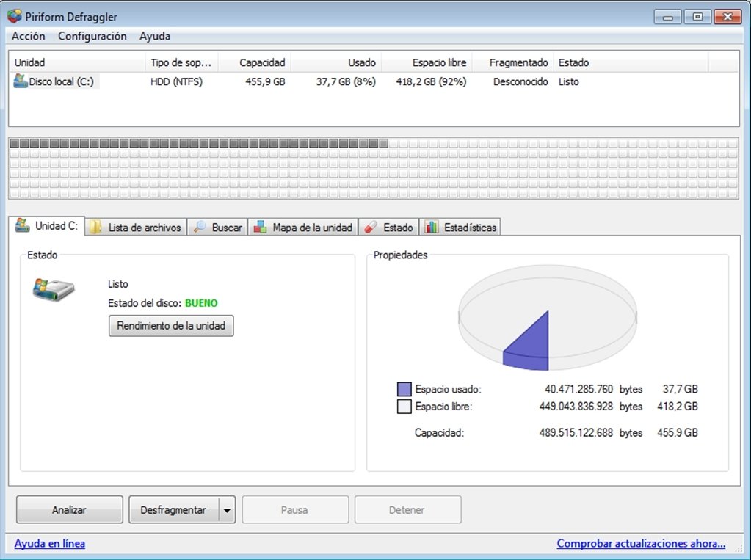Click the 37,7 GB (8%) used cell
Image resolution: width=751 pixels, height=560 pixels.
tap(346, 82)
